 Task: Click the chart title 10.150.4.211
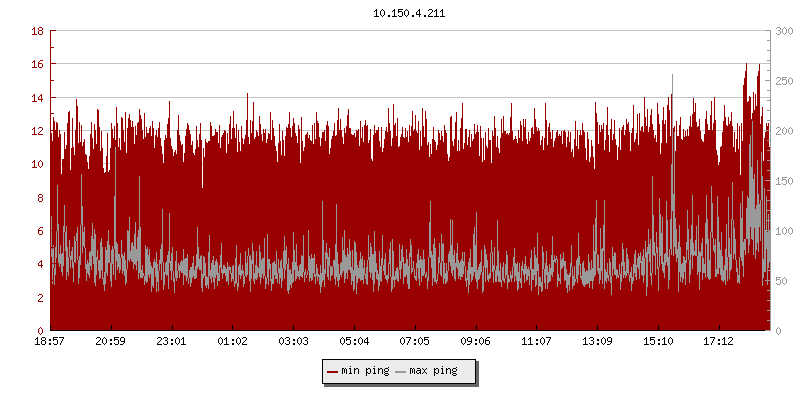[x=409, y=14]
